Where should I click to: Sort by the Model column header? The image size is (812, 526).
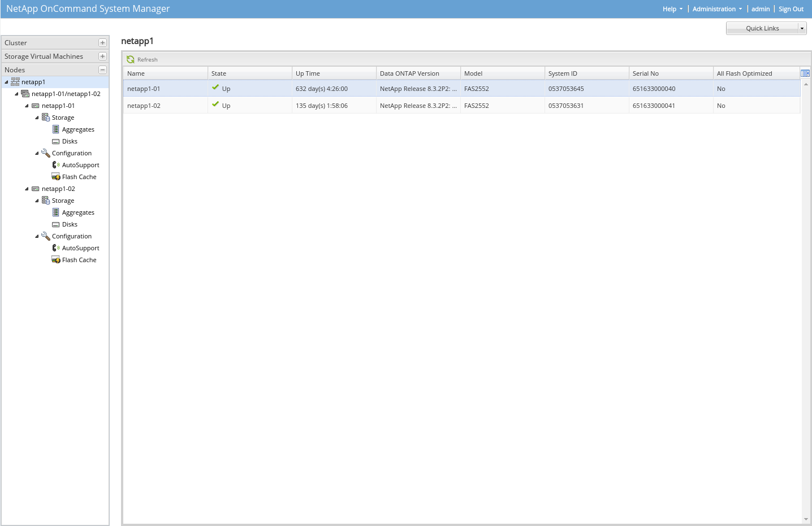(x=502, y=73)
